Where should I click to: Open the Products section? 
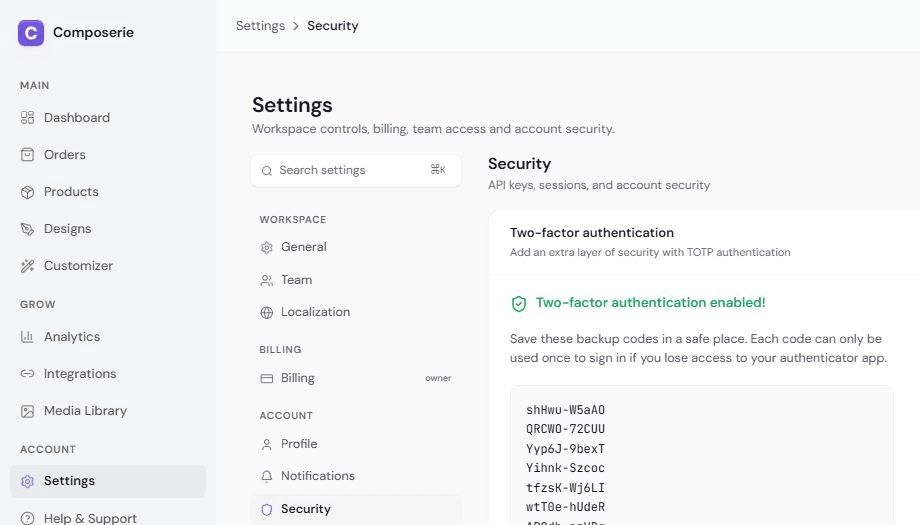[108, 191]
